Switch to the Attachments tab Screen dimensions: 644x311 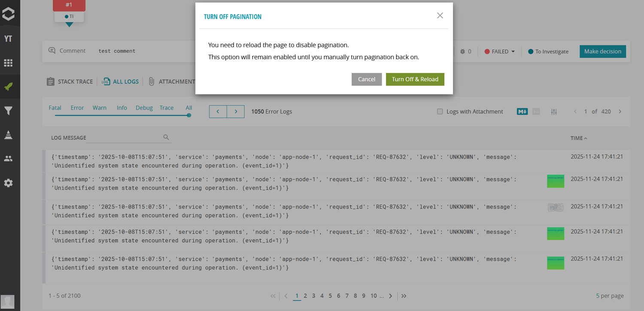[x=172, y=81]
